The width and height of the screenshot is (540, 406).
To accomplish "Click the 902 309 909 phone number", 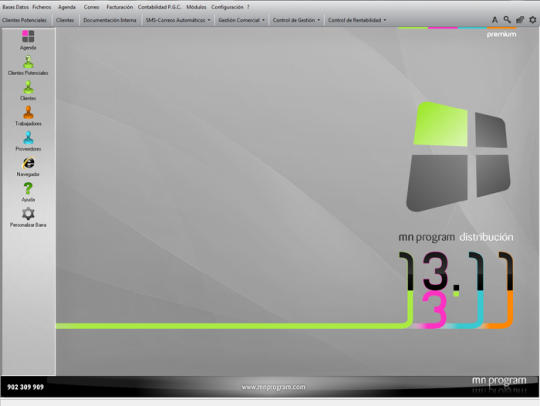I will 25,387.
